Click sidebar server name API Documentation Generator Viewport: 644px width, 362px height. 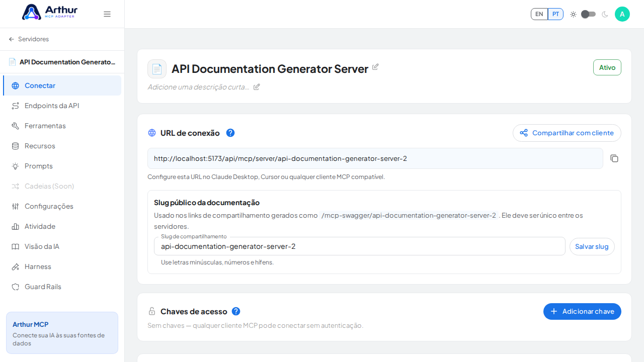67,62
